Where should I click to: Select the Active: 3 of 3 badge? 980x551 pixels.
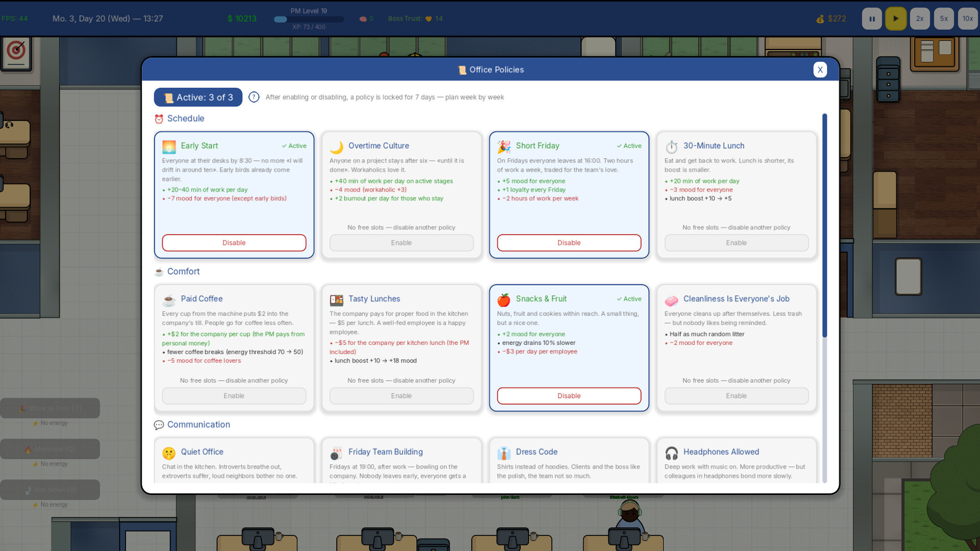(x=198, y=97)
